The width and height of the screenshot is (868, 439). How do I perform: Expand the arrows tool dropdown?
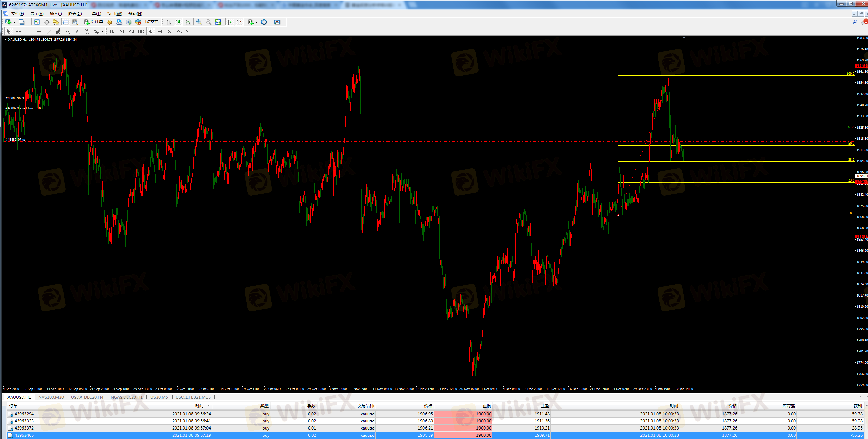tap(102, 31)
